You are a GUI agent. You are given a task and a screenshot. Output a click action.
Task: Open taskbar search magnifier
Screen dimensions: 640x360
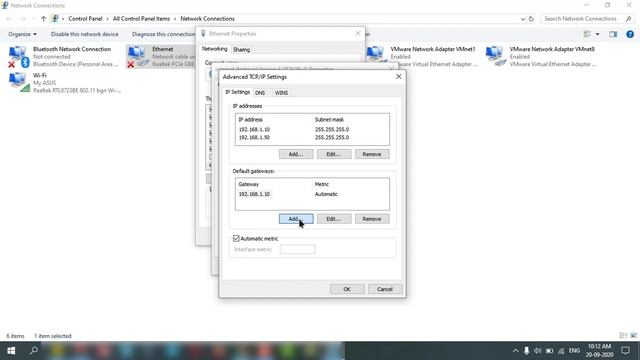pos(34,351)
